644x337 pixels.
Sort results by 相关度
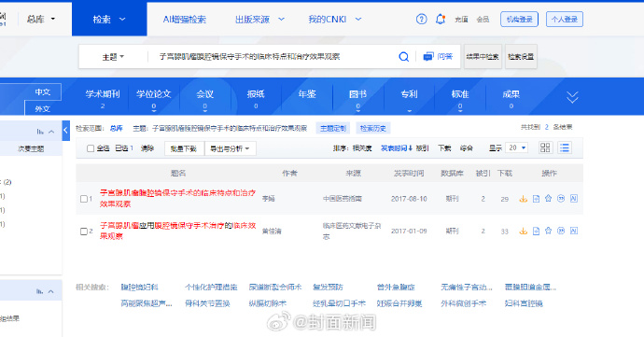[x=362, y=147]
